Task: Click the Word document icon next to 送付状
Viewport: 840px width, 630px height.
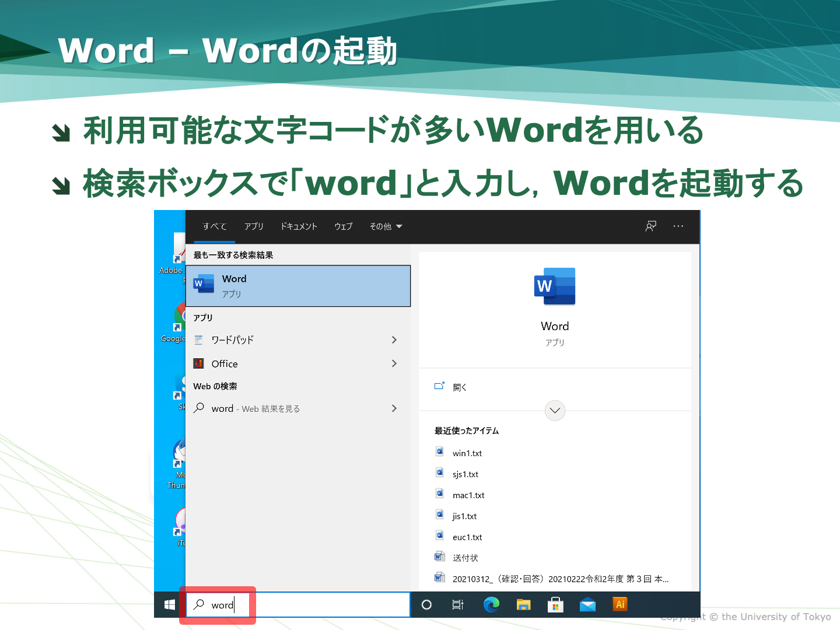Action: [x=440, y=556]
